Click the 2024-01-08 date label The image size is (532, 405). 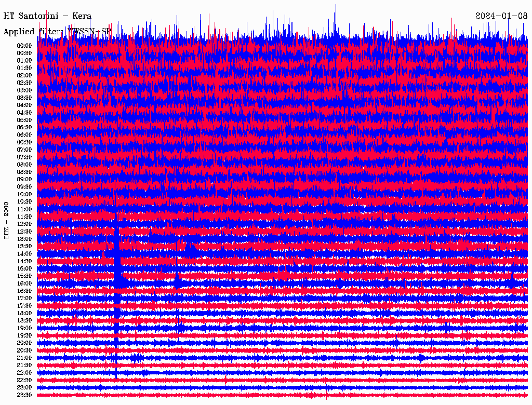coord(501,16)
